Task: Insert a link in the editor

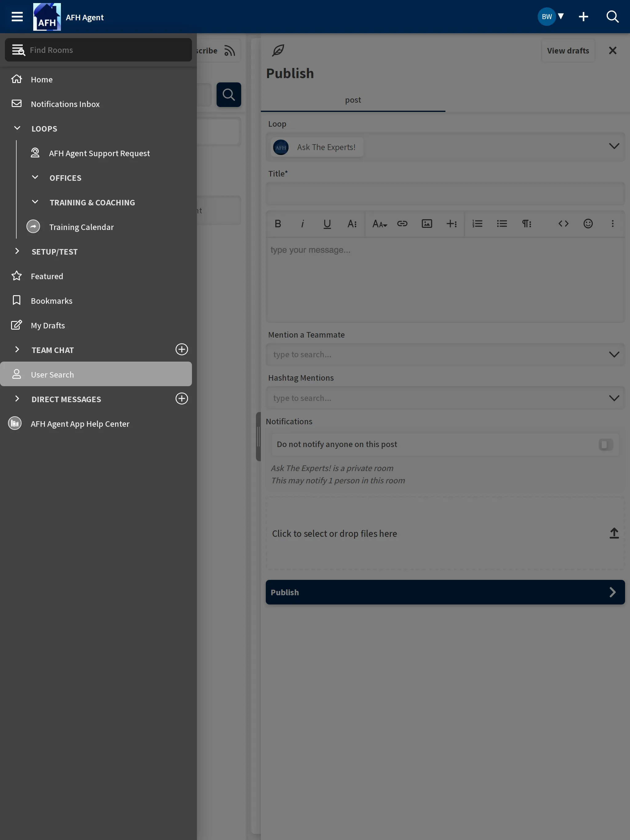Action: [x=402, y=224]
